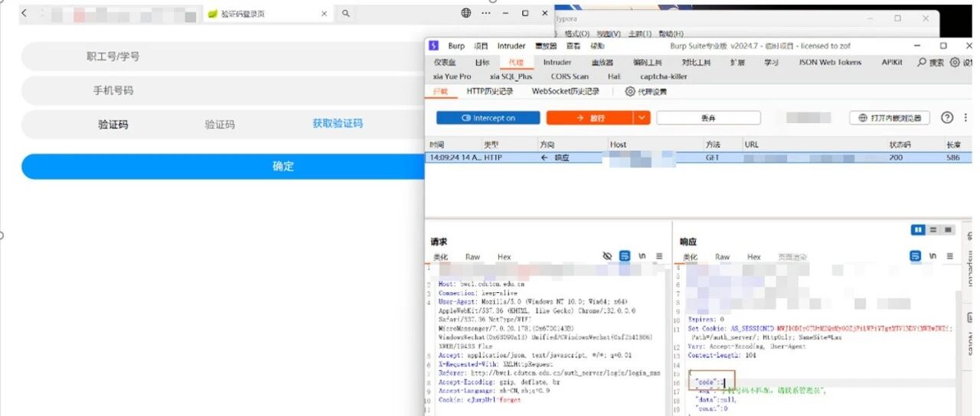Switch to 仪表盘 dashboard tab
980x416 pixels.
[x=445, y=63]
